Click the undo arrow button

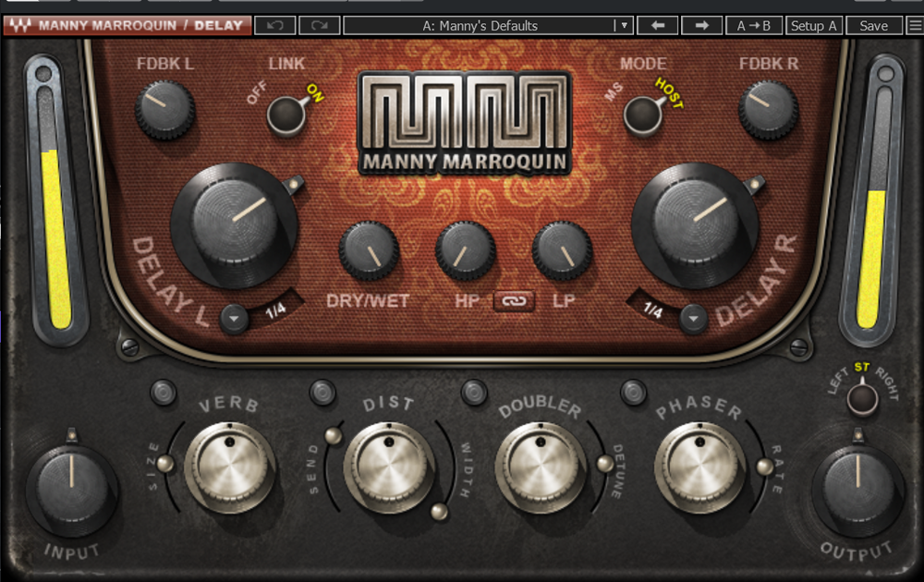[x=274, y=25]
